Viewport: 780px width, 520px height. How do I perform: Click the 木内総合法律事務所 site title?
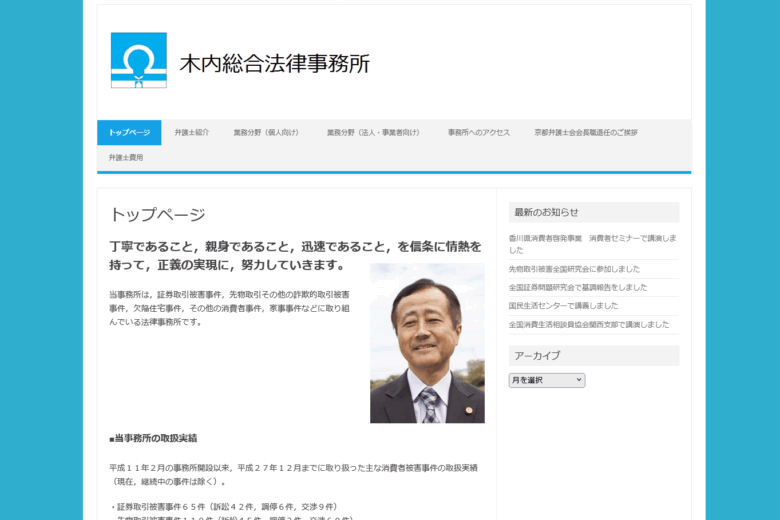[x=274, y=64]
